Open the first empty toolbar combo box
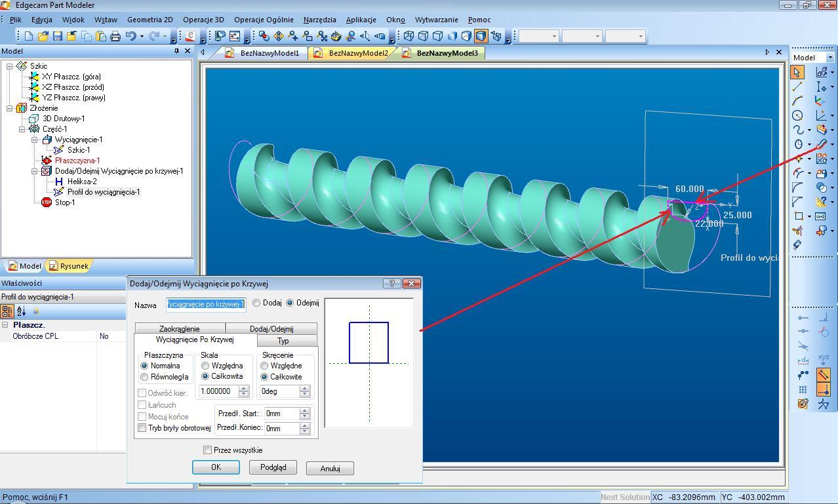 538,36
